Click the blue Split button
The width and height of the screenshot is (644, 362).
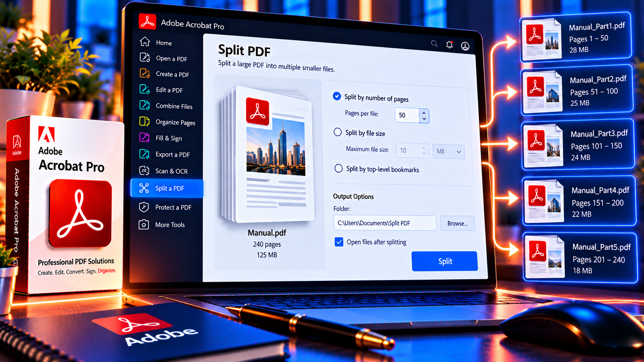[x=445, y=261]
